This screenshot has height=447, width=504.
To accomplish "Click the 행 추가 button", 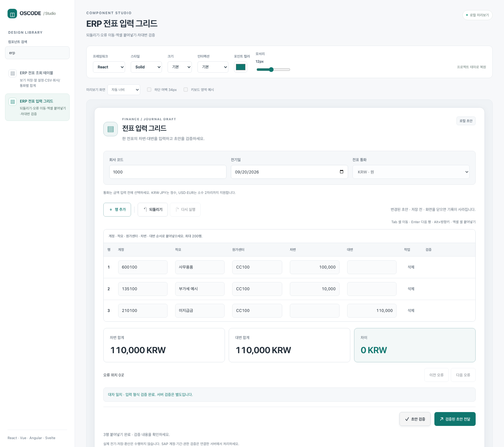I will [x=117, y=210].
